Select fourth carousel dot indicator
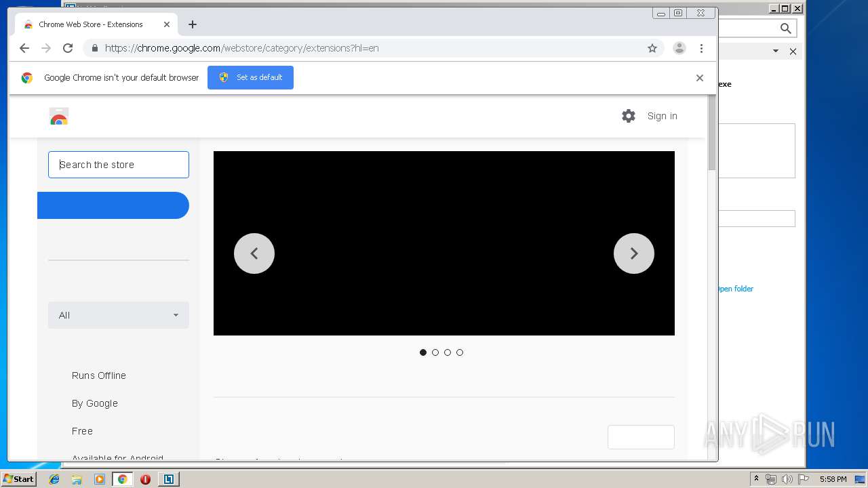The image size is (868, 488). tap(460, 352)
